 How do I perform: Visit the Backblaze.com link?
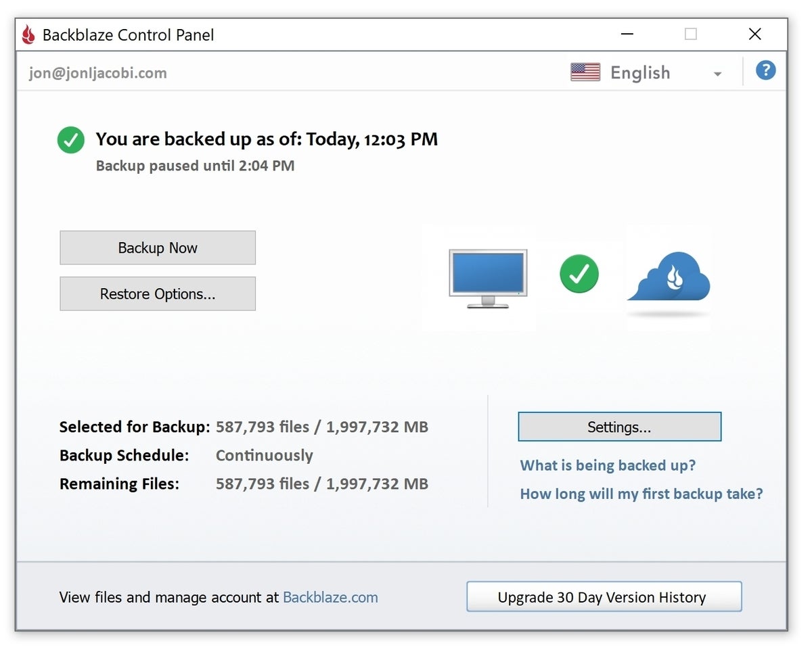click(x=330, y=597)
